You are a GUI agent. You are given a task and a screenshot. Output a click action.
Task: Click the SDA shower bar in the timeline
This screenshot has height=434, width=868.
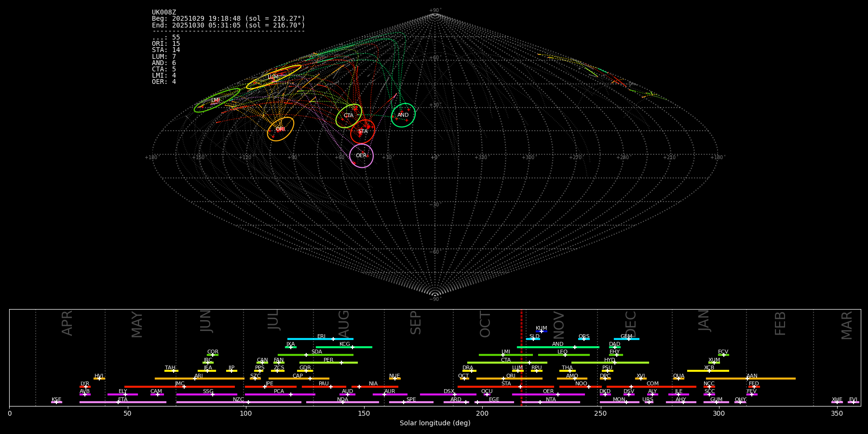click(315, 355)
